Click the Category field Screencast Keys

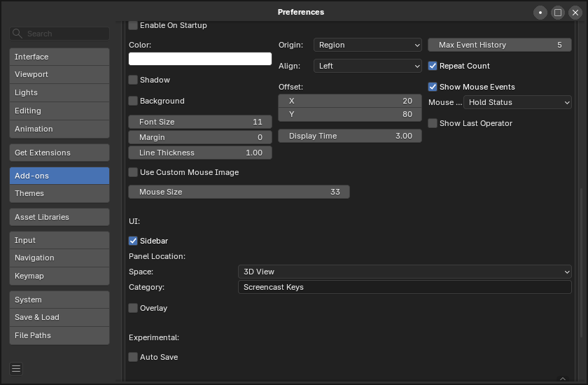tap(405, 287)
